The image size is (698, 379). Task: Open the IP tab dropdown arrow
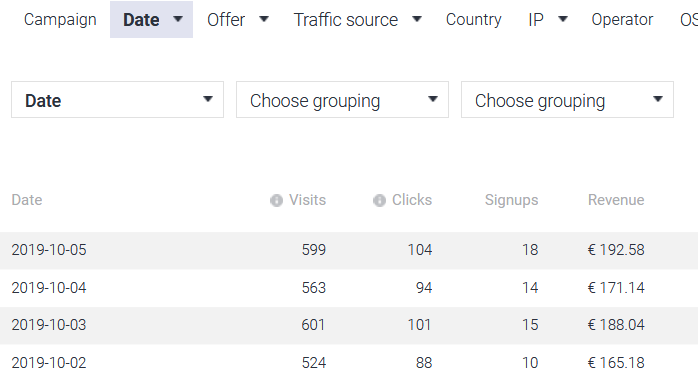point(563,19)
